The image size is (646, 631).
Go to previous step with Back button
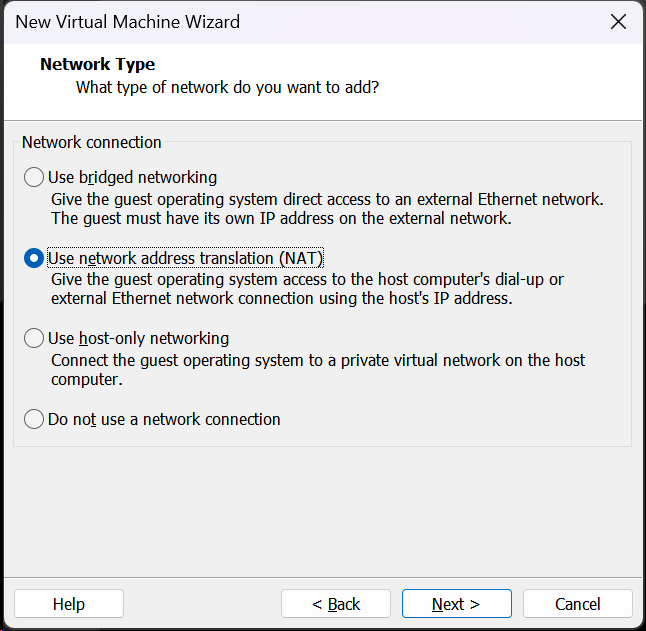click(336, 604)
